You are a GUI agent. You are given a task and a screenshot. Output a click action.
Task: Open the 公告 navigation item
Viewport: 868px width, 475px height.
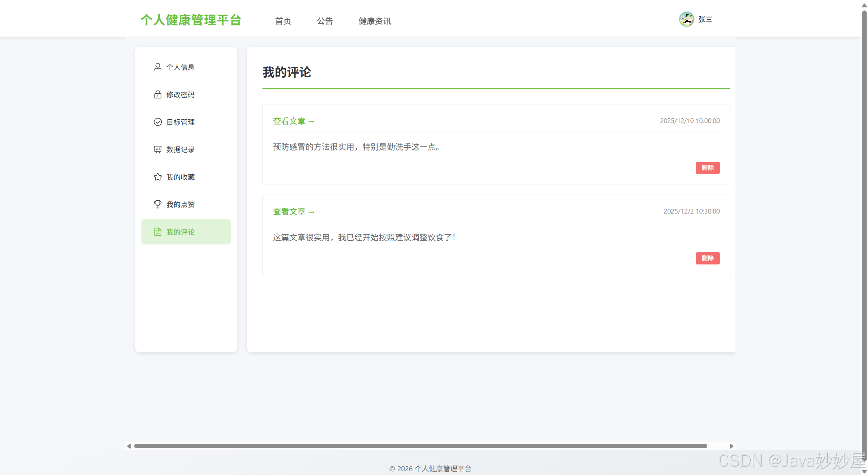click(x=325, y=21)
